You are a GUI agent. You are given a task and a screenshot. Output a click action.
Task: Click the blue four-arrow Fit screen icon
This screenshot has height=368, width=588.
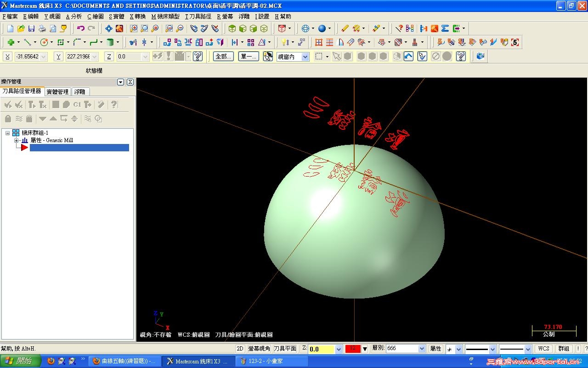109,29
